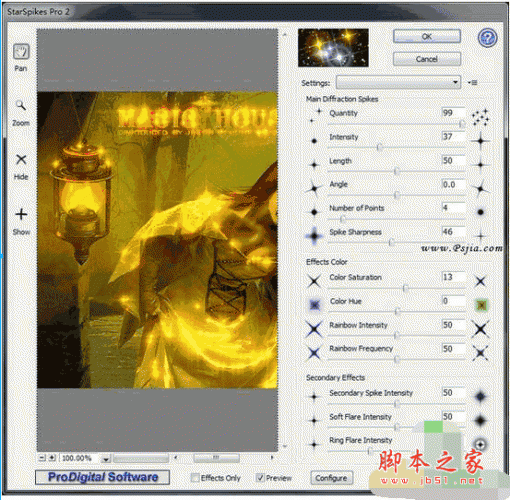Enable the Effects Only checkbox

pyautogui.click(x=195, y=478)
